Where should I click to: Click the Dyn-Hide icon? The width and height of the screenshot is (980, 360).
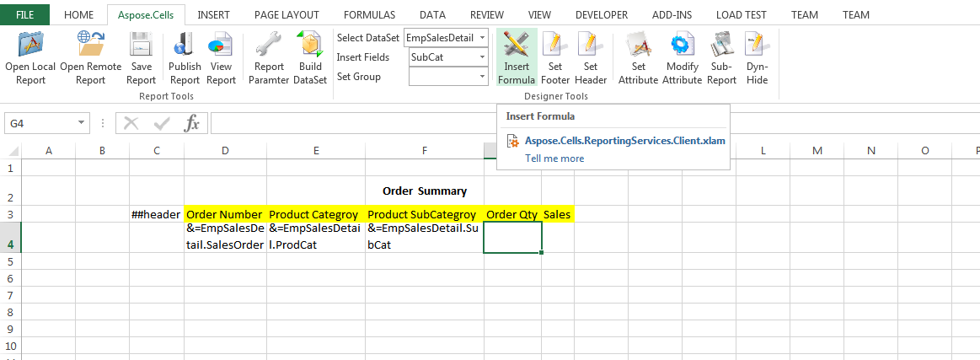[756, 44]
